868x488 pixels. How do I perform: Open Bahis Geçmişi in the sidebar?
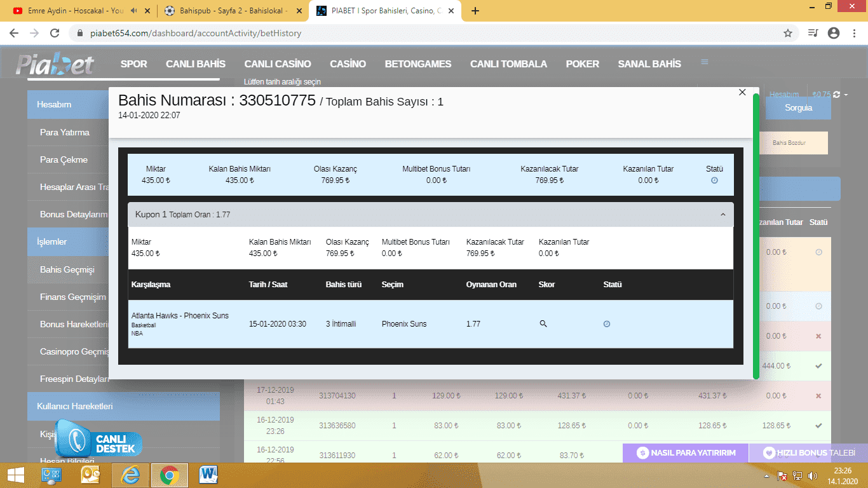[x=67, y=269]
